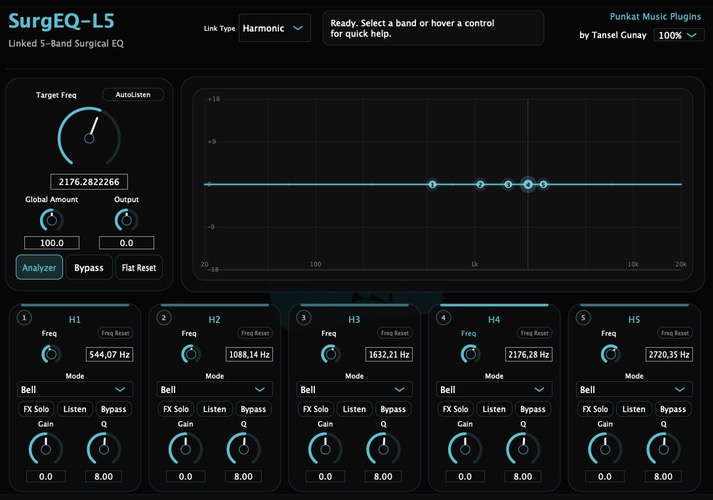Image resolution: width=713 pixels, height=500 pixels.
Task: Open the H1 Mode Bell dropdown
Action: click(x=75, y=390)
